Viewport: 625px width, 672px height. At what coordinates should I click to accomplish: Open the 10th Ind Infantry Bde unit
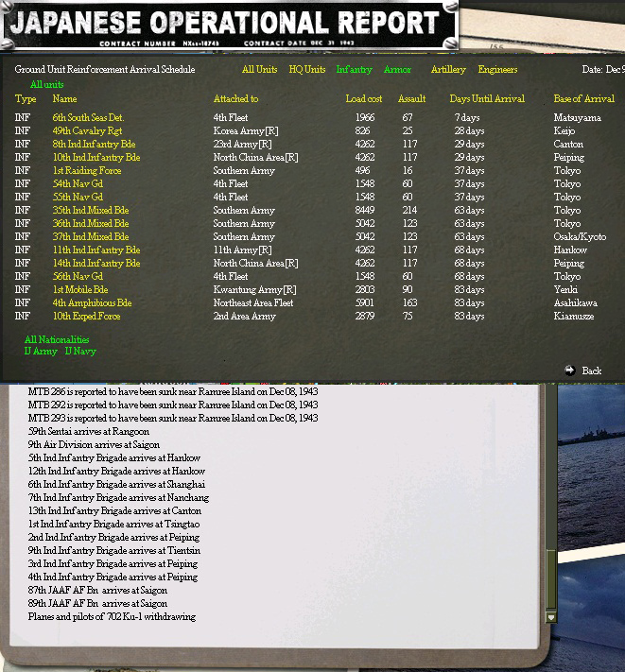96,157
